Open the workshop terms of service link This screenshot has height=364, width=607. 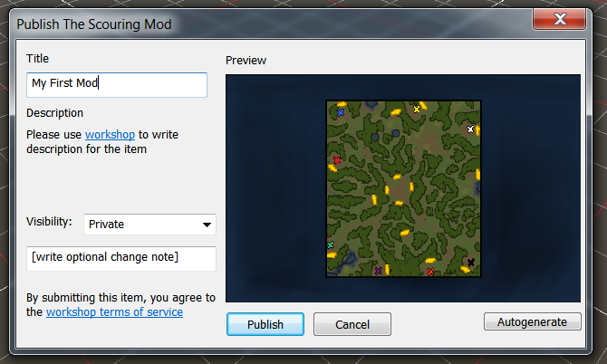[x=114, y=312]
